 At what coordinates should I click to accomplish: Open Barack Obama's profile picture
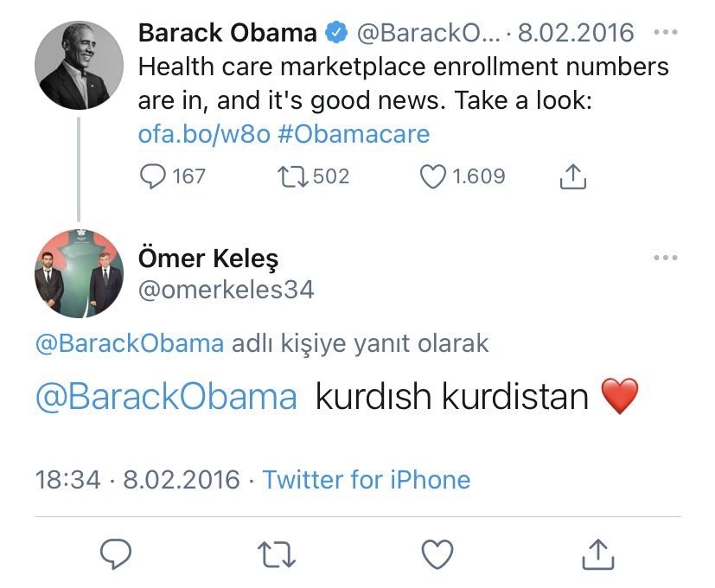tap(79, 64)
